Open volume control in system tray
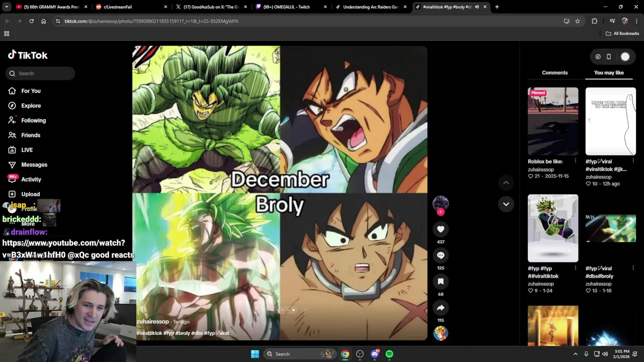The width and height of the screenshot is (644, 362). [605, 354]
